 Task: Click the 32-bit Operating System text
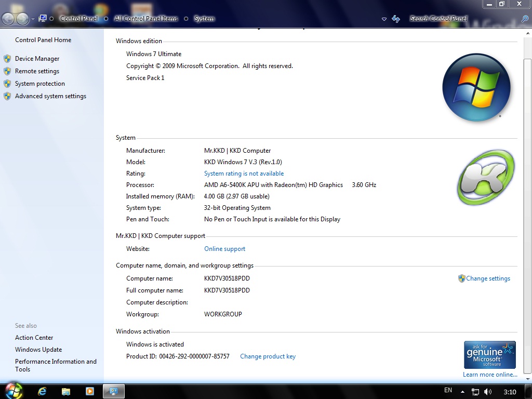point(237,208)
